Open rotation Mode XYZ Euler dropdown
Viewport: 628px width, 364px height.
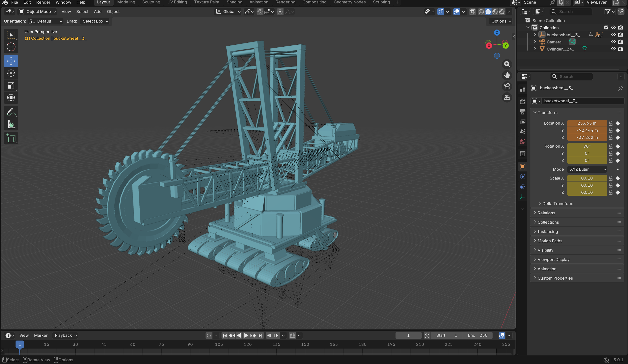click(x=587, y=169)
